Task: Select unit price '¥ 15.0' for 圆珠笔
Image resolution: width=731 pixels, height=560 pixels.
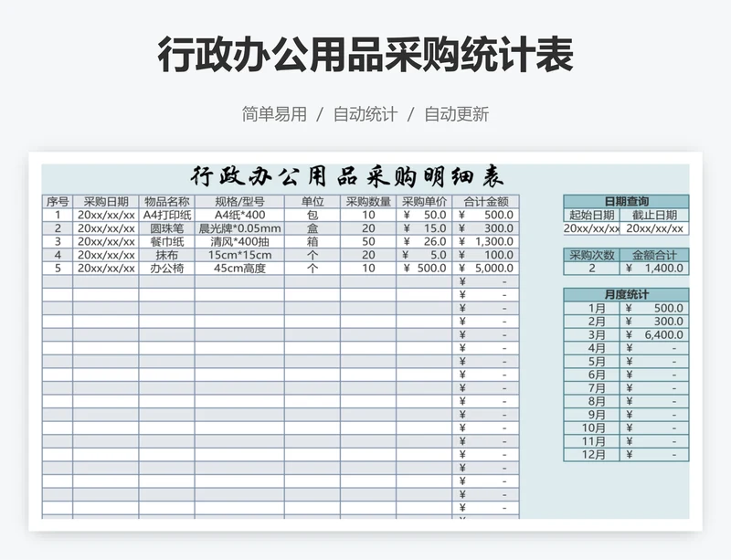Action: point(424,228)
